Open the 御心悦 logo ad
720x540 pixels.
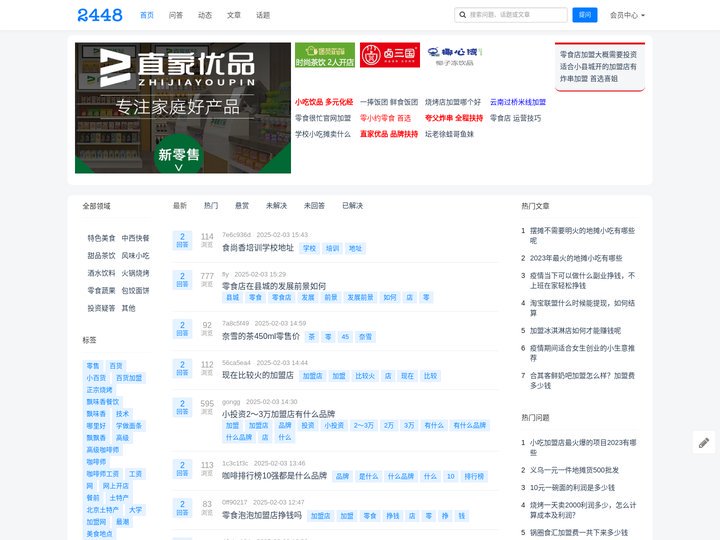click(x=455, y=55)
